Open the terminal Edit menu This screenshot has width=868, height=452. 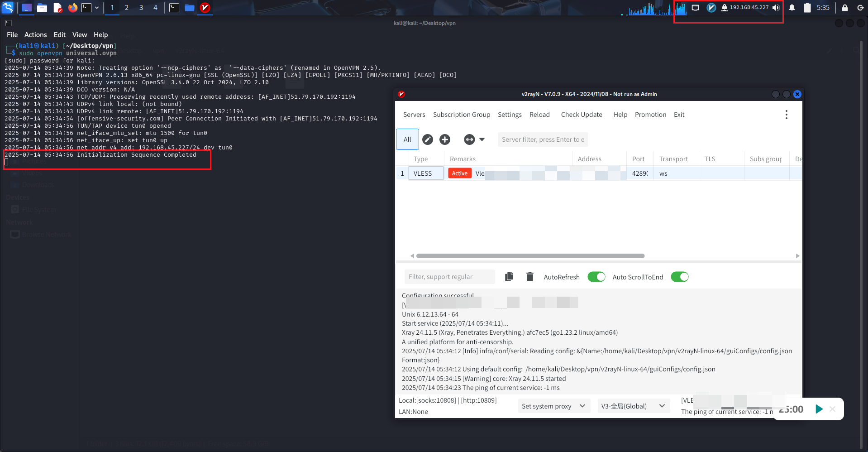[x=59, y=35]
